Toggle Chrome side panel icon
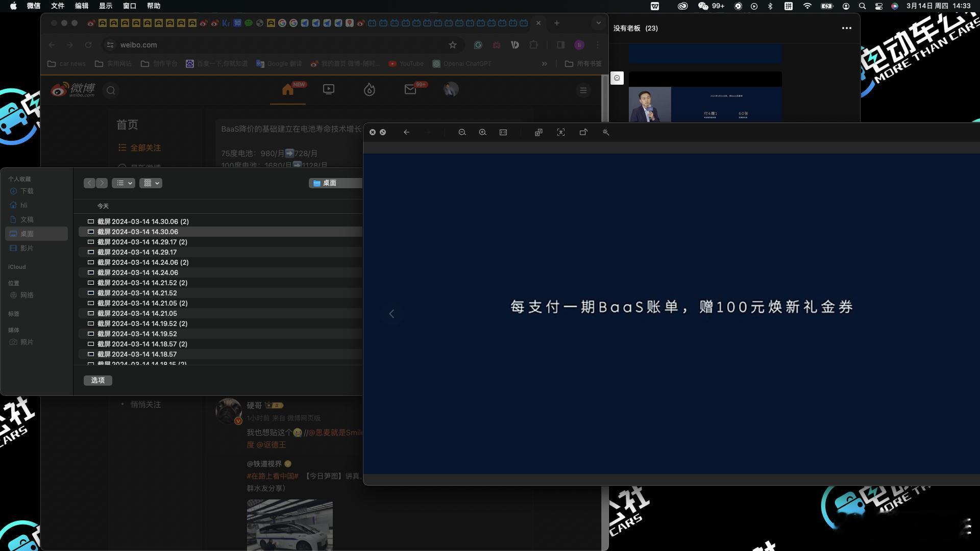Viewport: 980px width, 551px height. click(560, 45)
